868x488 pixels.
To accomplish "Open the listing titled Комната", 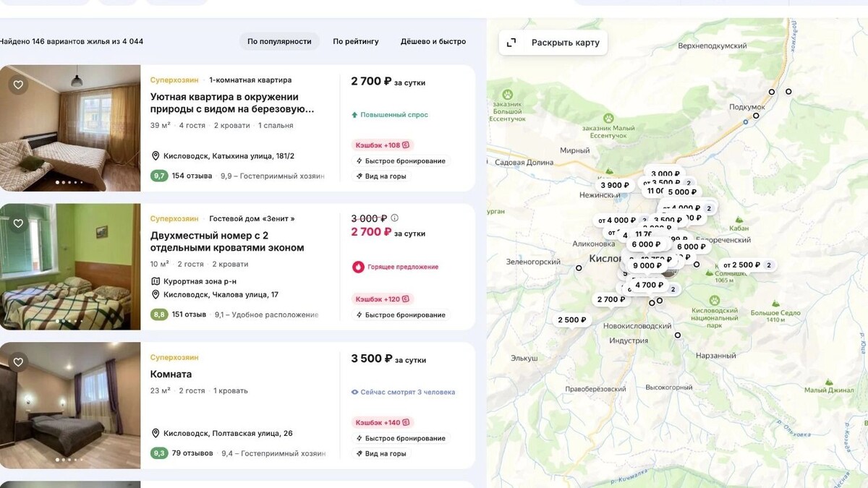I will coord(171,374).
